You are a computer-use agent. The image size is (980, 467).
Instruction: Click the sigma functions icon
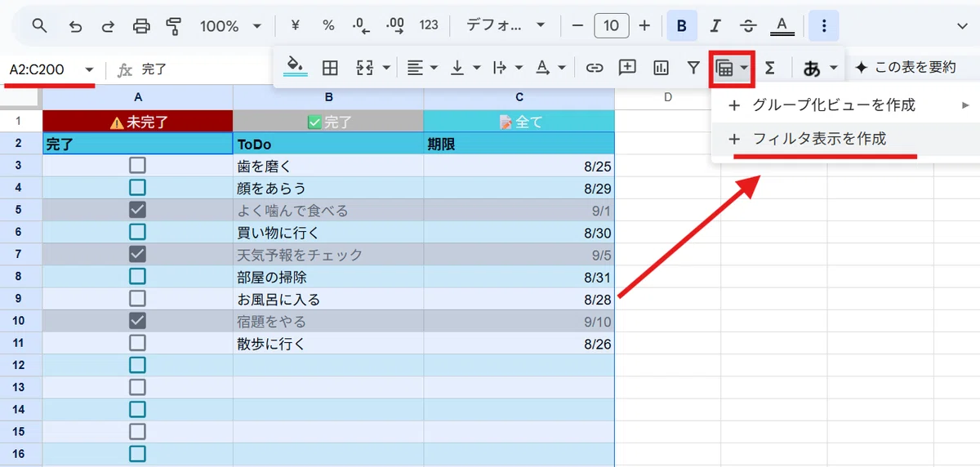(769, 68)
